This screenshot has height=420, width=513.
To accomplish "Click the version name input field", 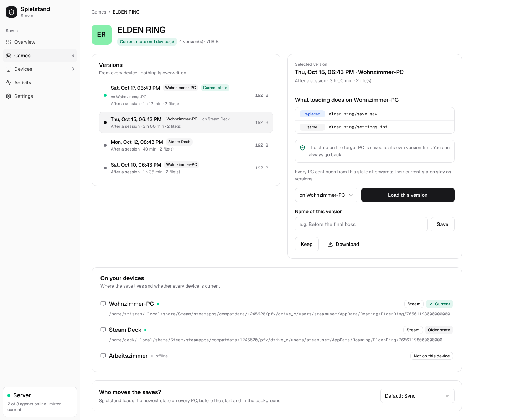I will [x=361, y=224].
